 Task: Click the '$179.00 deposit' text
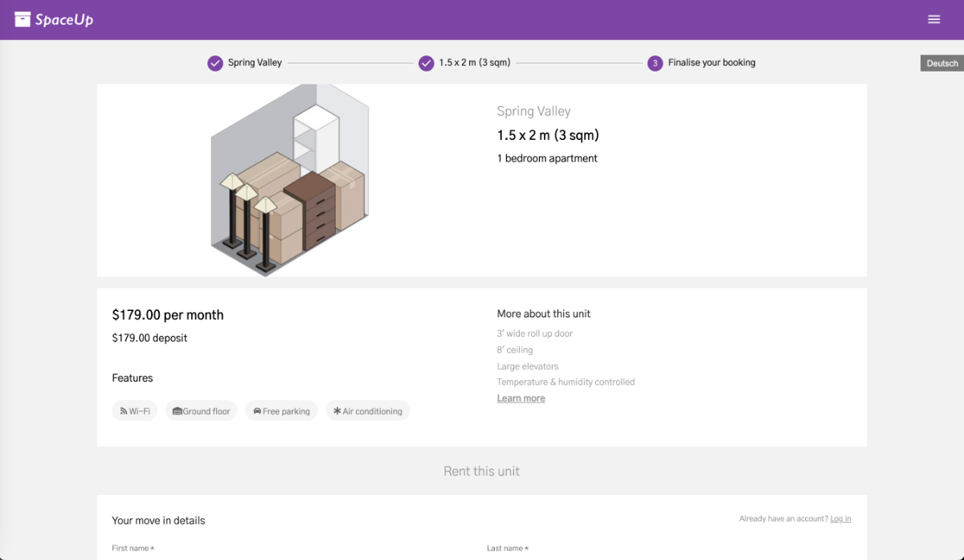[x=149, y=338]
